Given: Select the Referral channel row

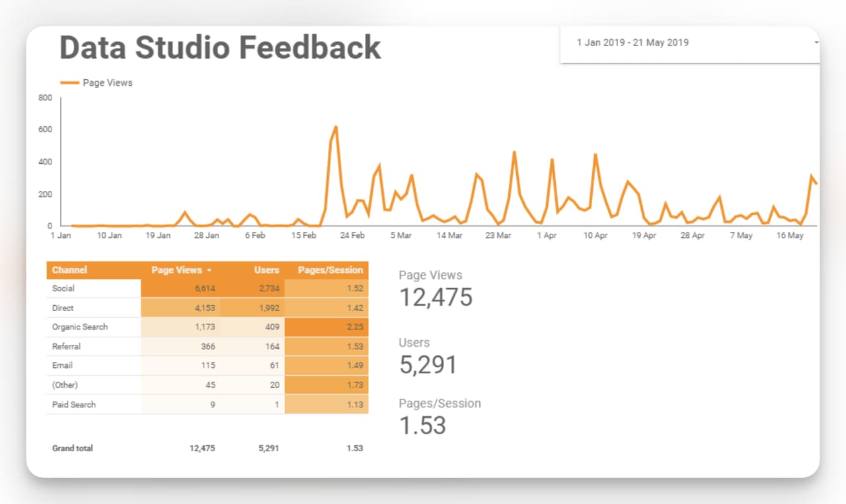Looking at the screenshot, I should 208,346.
